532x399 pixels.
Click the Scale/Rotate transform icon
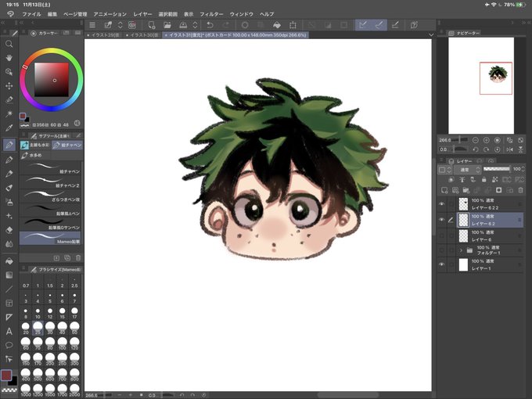click(x=293, y=25)
